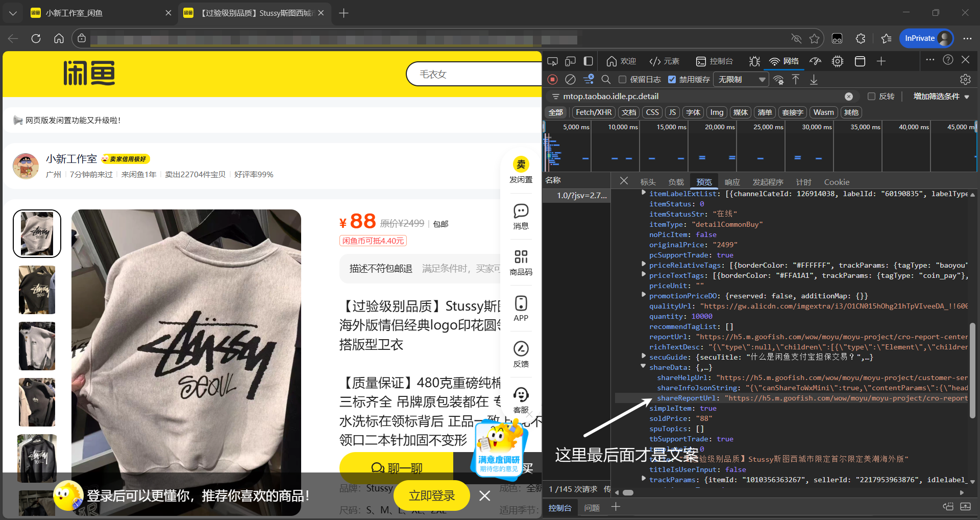The height and width of the screenshot is (520, 980).
Task: Switch to the Cookie tab
Action: pyautogui.click(x=836, y=182)
